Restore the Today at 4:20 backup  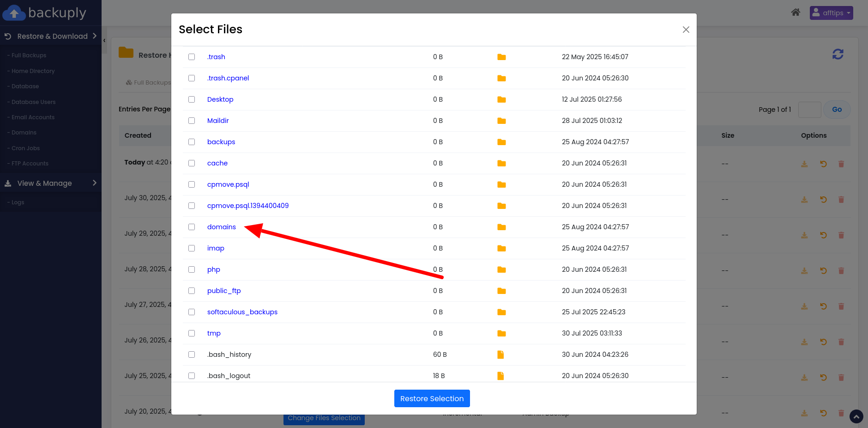coord(823,164)
